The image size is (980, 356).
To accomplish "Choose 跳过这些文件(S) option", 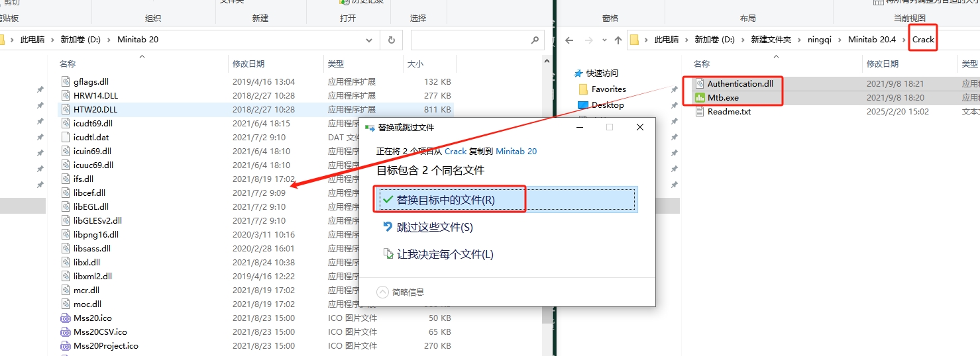I will click(x=508, y=227).
